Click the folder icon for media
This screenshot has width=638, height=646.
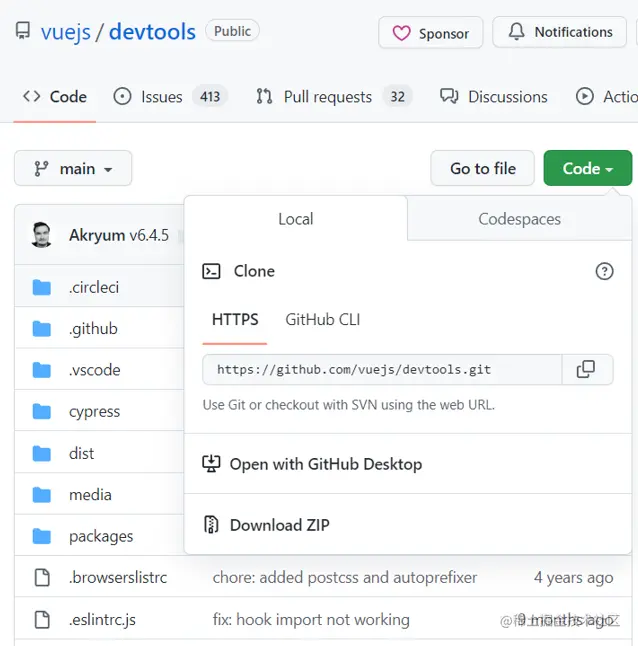click(42, 494)
